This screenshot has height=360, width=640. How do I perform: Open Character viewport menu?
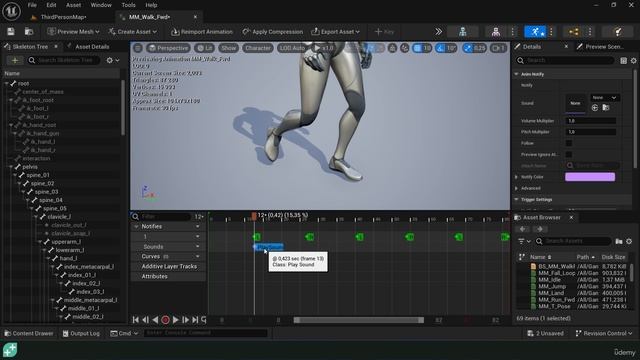pyautogui.click(x=258, y=48)
